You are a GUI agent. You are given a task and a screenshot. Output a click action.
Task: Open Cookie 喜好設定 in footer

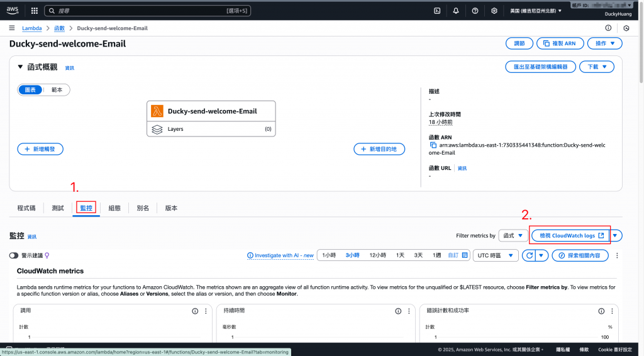click(615, 350)
